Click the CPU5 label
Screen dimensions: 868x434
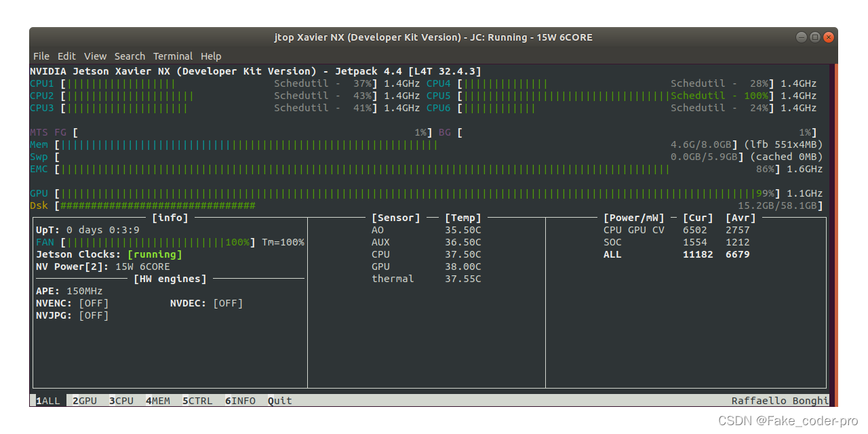tap(438, 96)
